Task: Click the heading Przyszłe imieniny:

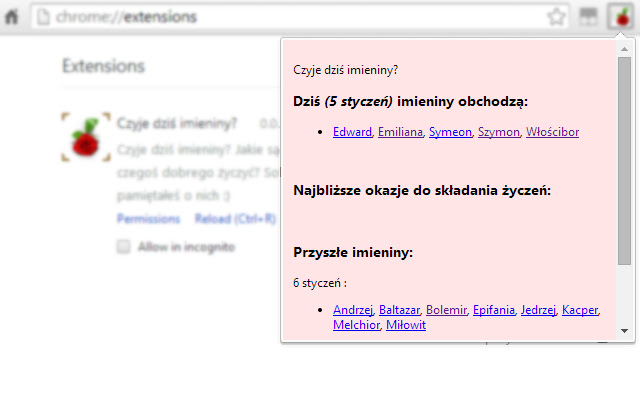Action: 353,252
